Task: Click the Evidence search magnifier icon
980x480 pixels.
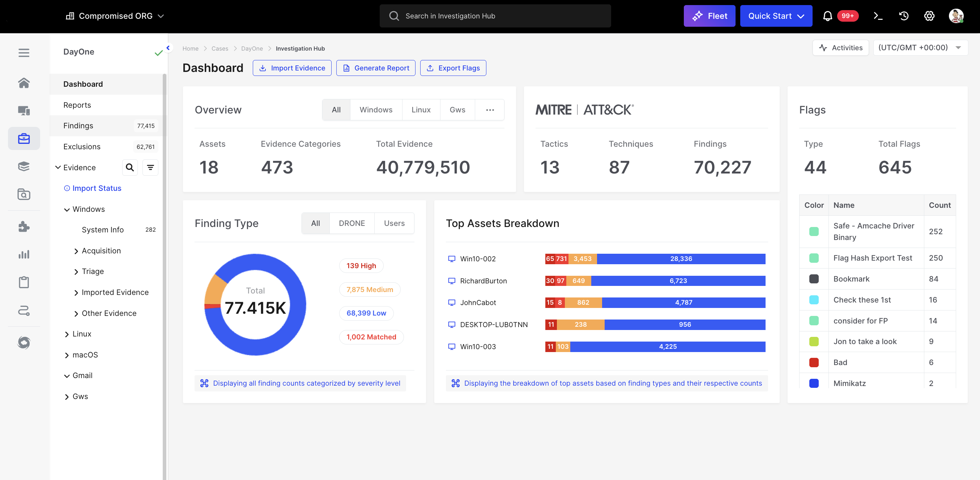Action: (x=130, y=167)
